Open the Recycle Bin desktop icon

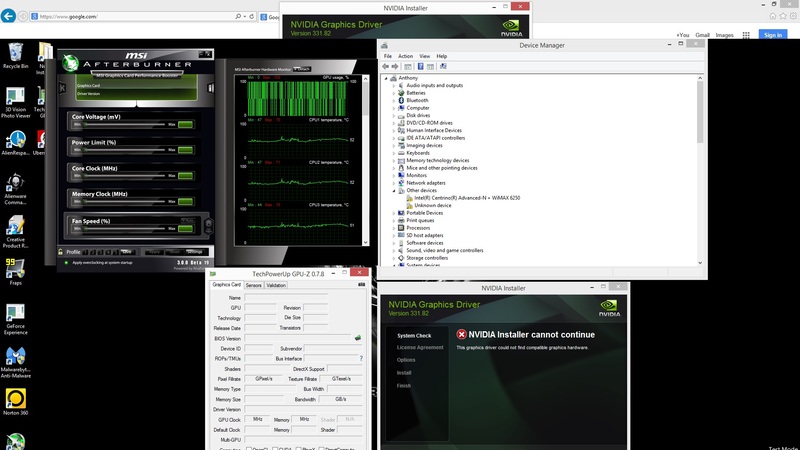tap(15, 56)
